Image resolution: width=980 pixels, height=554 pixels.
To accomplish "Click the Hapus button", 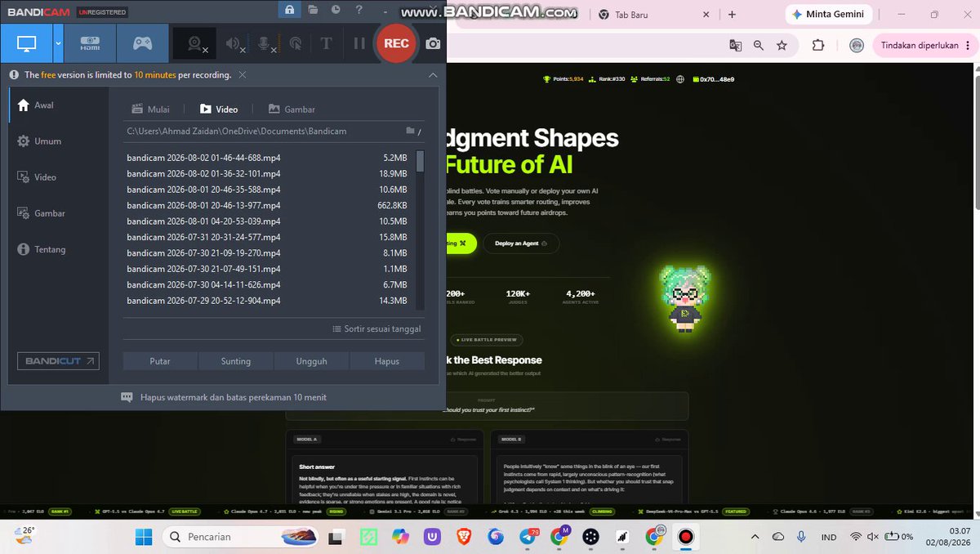I will coord(387,361).
